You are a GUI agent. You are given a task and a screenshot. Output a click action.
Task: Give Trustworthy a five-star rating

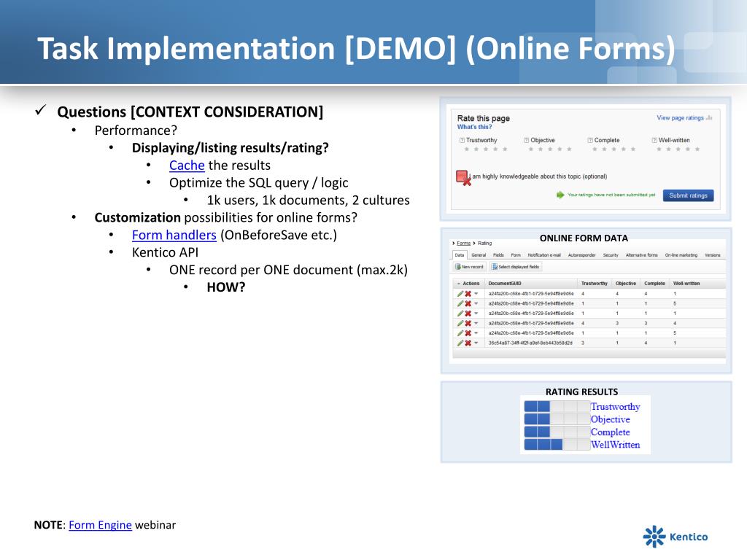click(x=505, y=149)
